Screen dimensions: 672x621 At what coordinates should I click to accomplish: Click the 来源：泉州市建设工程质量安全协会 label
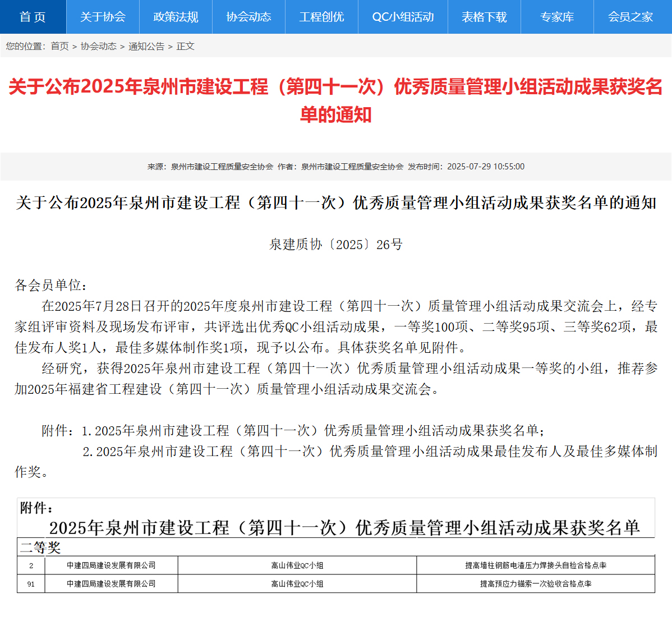(210, 167)
